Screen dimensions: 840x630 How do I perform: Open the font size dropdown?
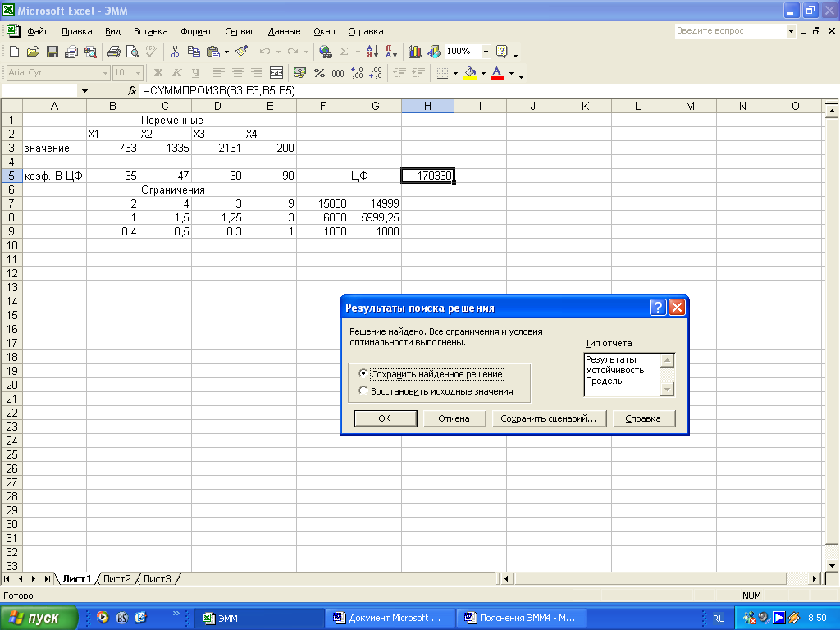click(139, 73)
